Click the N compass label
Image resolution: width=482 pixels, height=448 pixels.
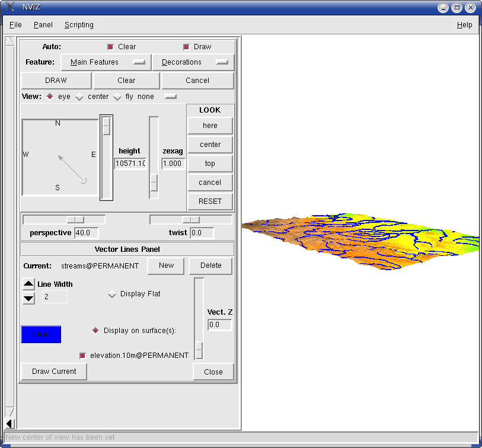point(58,123)
